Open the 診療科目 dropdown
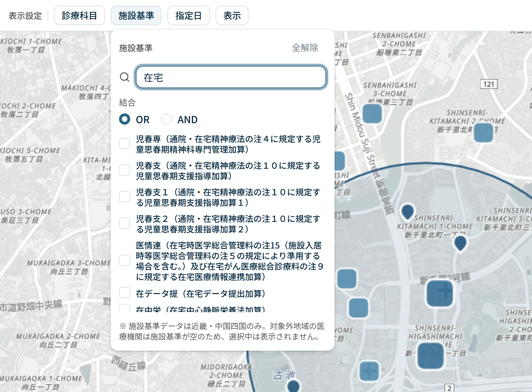This screenshot has width=532, height=392. coord(79,15)
